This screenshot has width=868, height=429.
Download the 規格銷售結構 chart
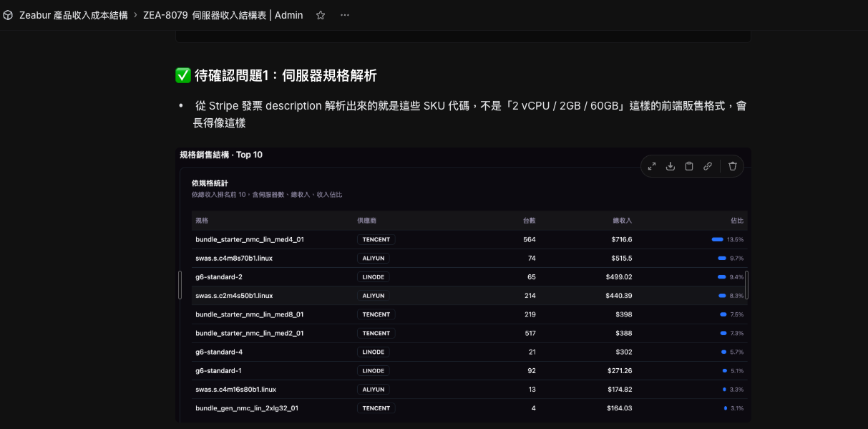(x=670, y=165)
